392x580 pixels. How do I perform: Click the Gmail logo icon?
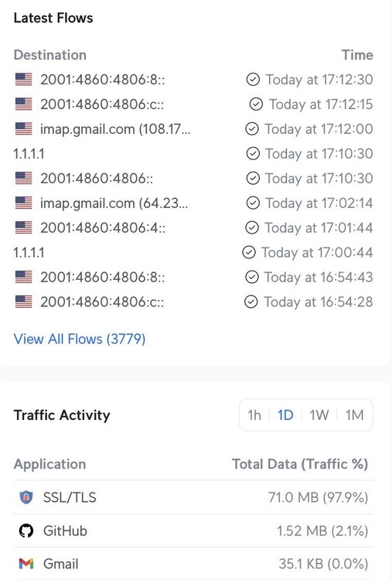tap(26, 564)
